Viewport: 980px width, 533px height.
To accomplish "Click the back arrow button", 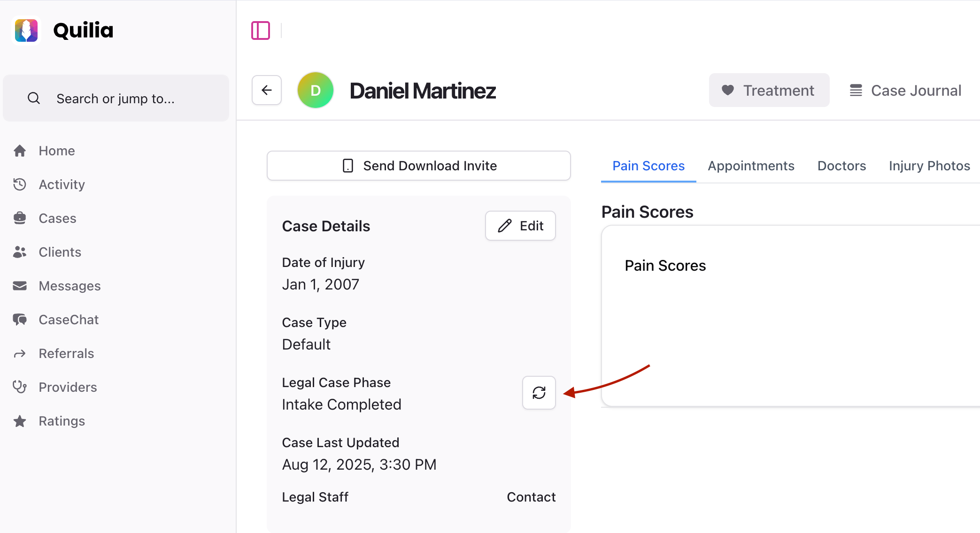I will pyautogui.click(x=267, y=90).
